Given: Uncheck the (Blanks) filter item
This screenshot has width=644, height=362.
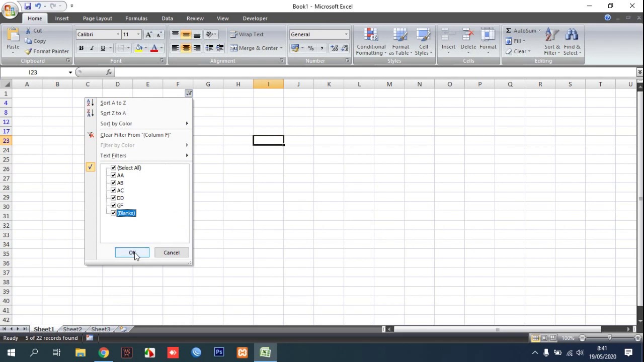Looking at the screenshot, I should coord(113,213).
